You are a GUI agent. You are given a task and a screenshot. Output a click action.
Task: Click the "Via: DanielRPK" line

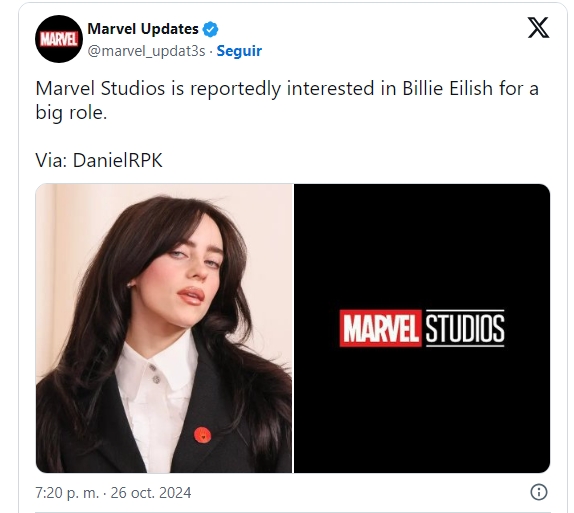pos(99,160)
